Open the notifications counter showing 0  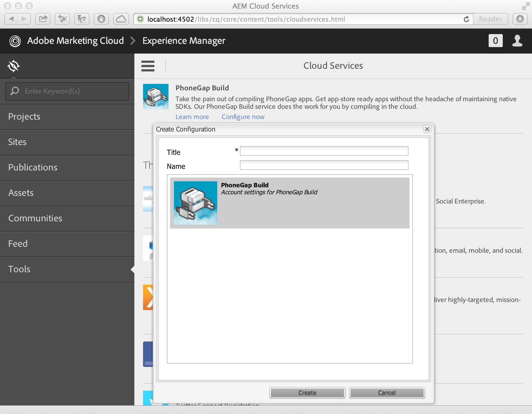click(495, 41)
